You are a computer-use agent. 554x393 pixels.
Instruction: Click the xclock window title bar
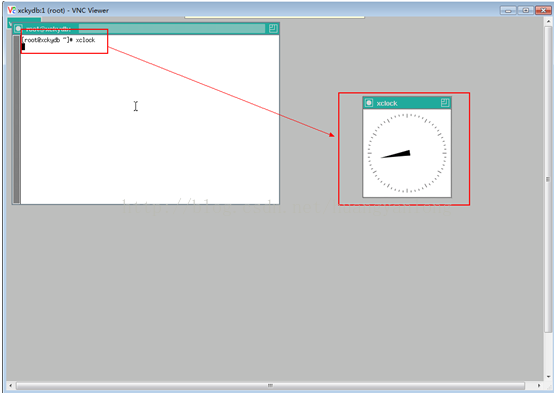coord(407,103)
